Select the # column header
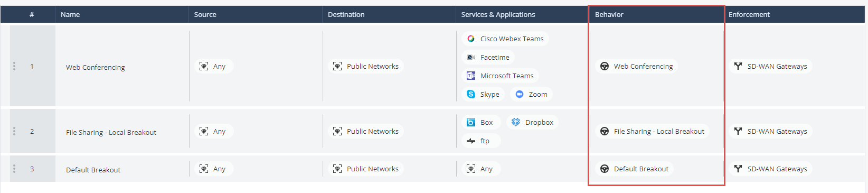This screenshot has width=868, height=193. point(32,14)
